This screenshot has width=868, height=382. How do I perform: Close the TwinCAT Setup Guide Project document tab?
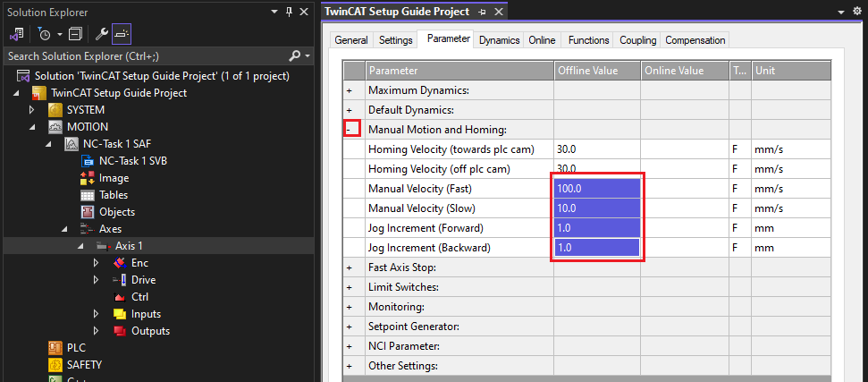tap(498, 12)
